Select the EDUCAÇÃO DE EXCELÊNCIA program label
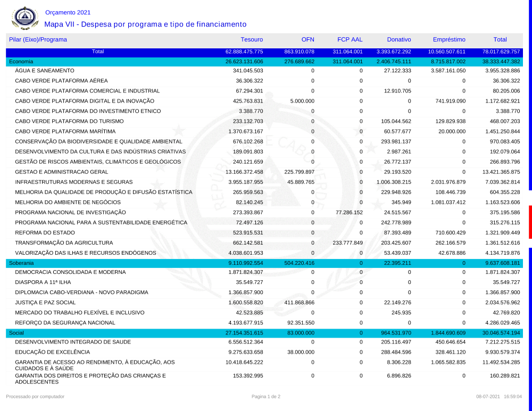Screen dimensions: 532x411 52,352
